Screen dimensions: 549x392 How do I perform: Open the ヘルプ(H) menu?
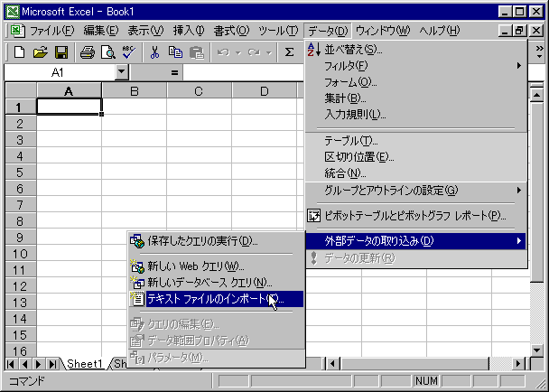tap(440, 31)
